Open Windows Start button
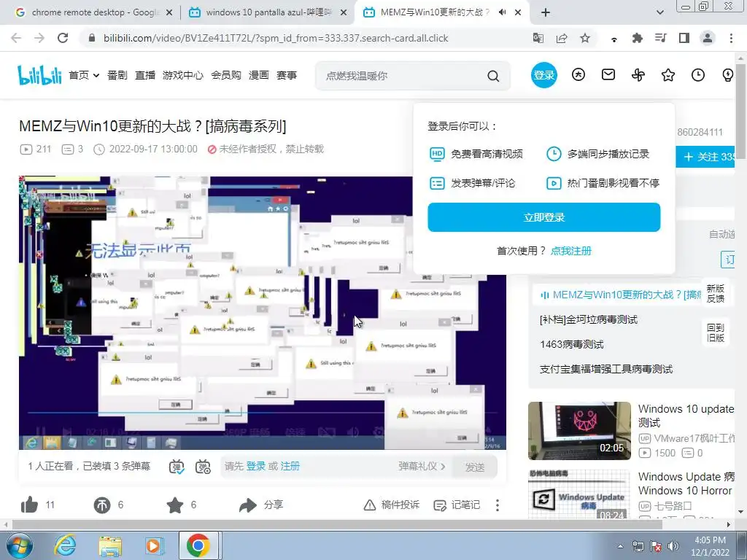This screenshot has width=747, height=560. [19, 545]
